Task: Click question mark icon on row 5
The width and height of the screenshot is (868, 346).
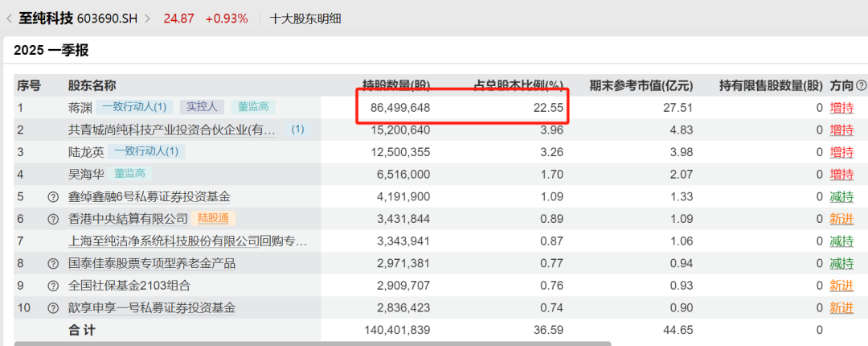Action: point(53,197)
